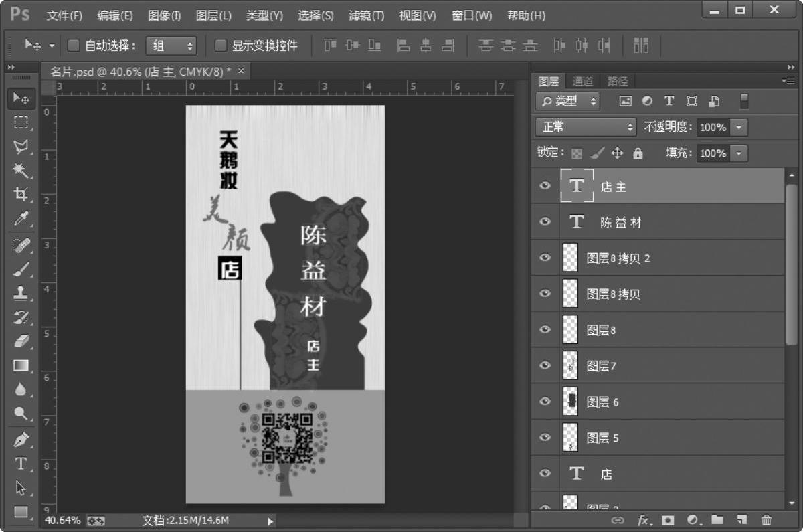The width and height of the screenshot is (803, 532).
Task: Filter layers by type layers icon
Action: tap(669, 101)
